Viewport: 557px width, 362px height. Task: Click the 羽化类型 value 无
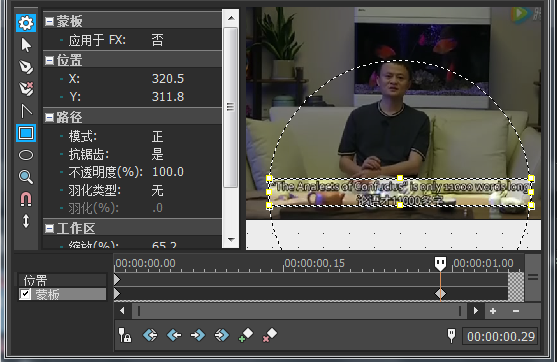click(x=158, y=190)
